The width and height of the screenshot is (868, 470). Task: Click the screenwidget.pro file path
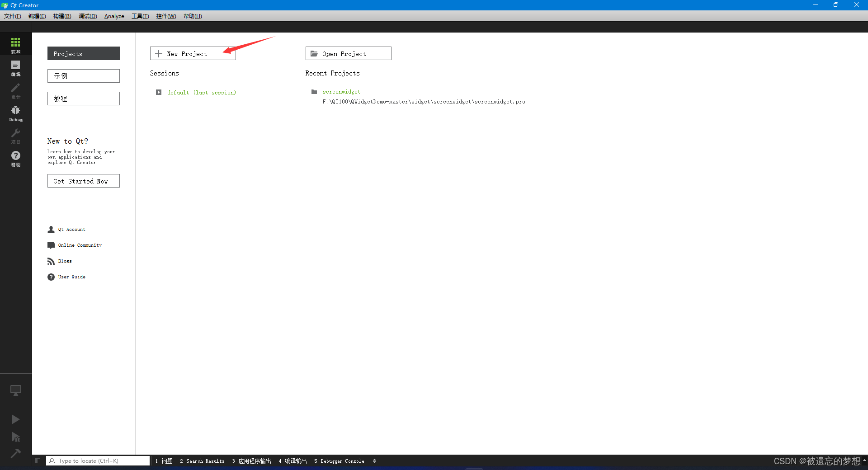coord(424,102)
